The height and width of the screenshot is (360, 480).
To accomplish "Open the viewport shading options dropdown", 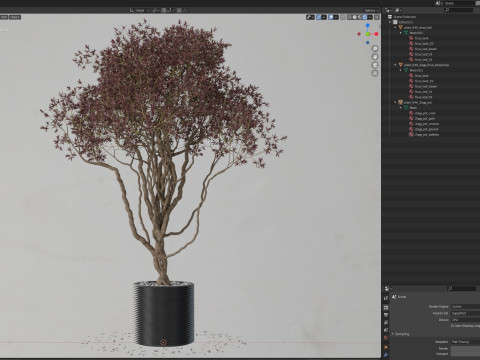I will 370,17.
